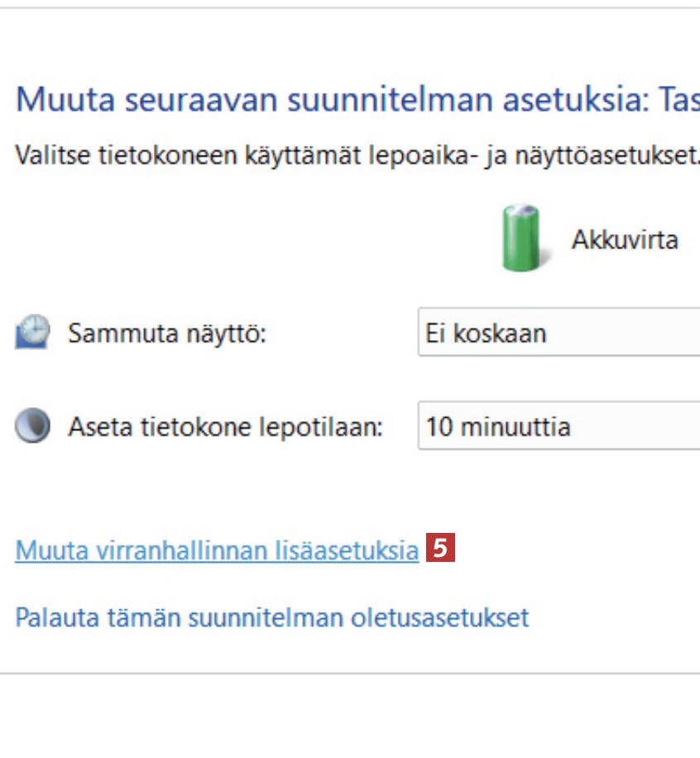
Task: Click the display clock icon beside Sammuta näyttö
Action: [x=32, y=333]
